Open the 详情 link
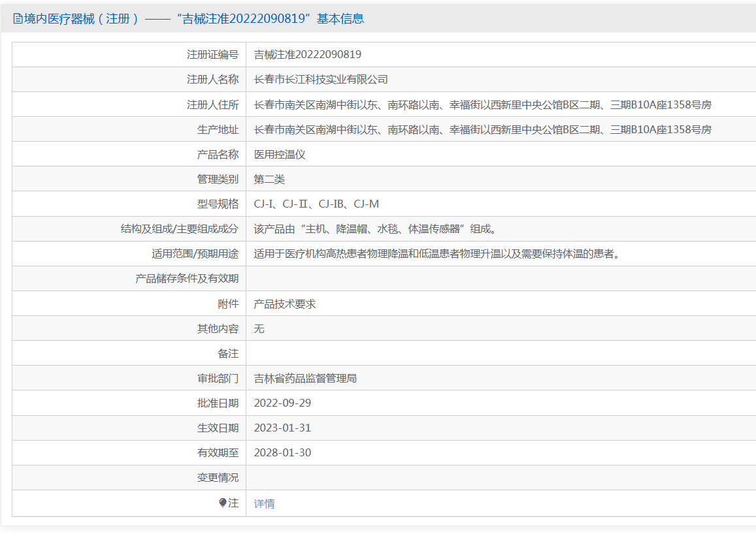Image resolution: width=756 pixels, height=534 pixels. tap(264, 503)
